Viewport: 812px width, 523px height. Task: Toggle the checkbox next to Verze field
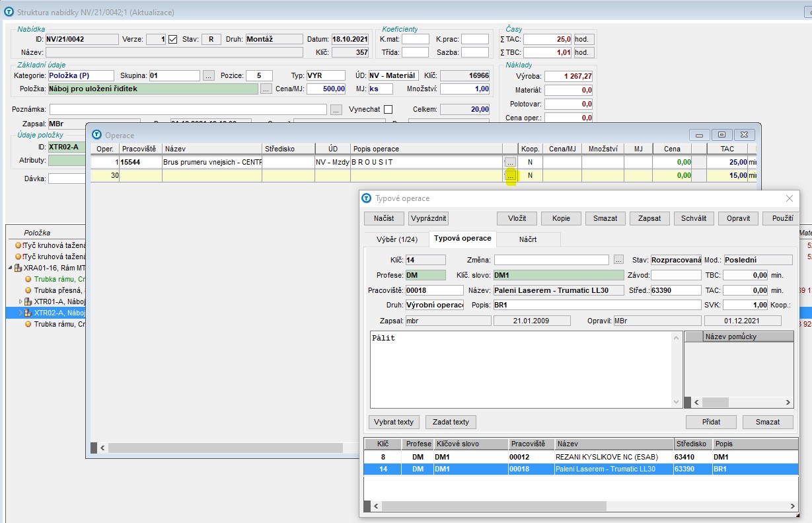[x=173, y=39]
